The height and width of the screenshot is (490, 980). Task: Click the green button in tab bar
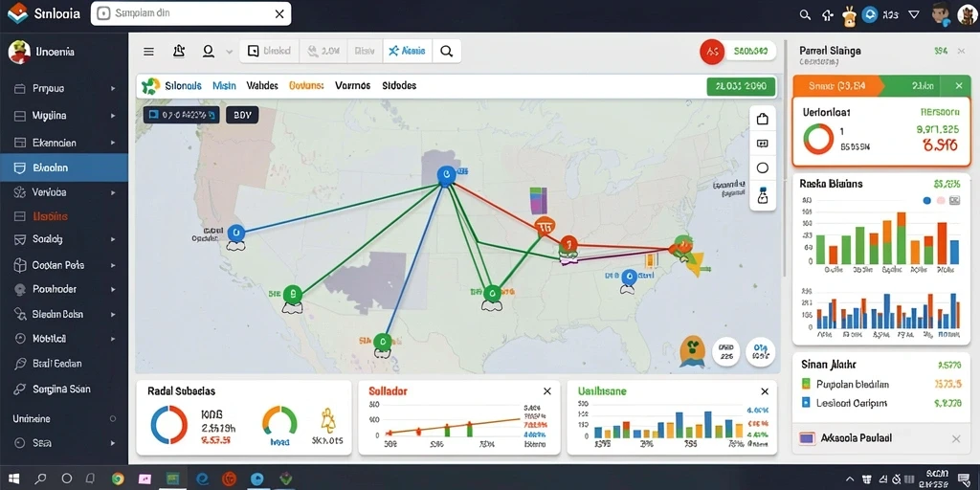741,86
